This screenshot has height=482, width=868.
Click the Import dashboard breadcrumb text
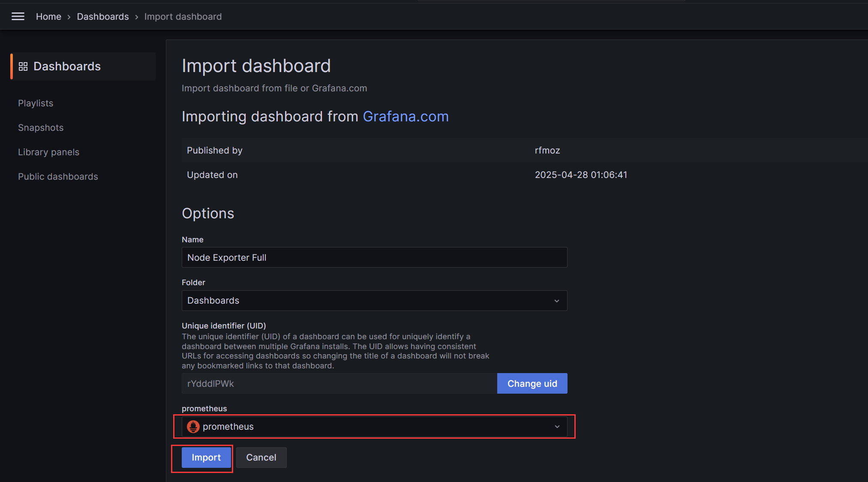coord(183,16)
